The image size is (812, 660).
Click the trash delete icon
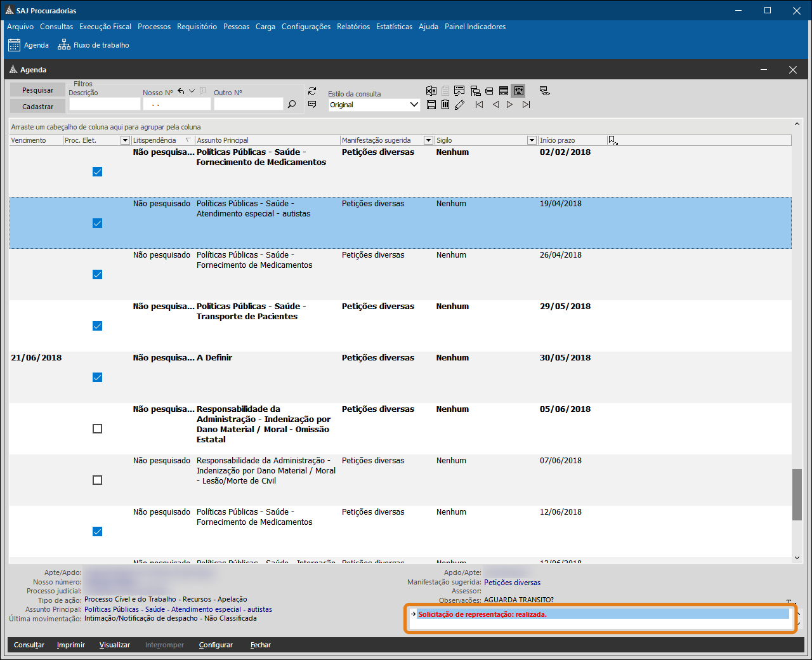click(445, 105)
